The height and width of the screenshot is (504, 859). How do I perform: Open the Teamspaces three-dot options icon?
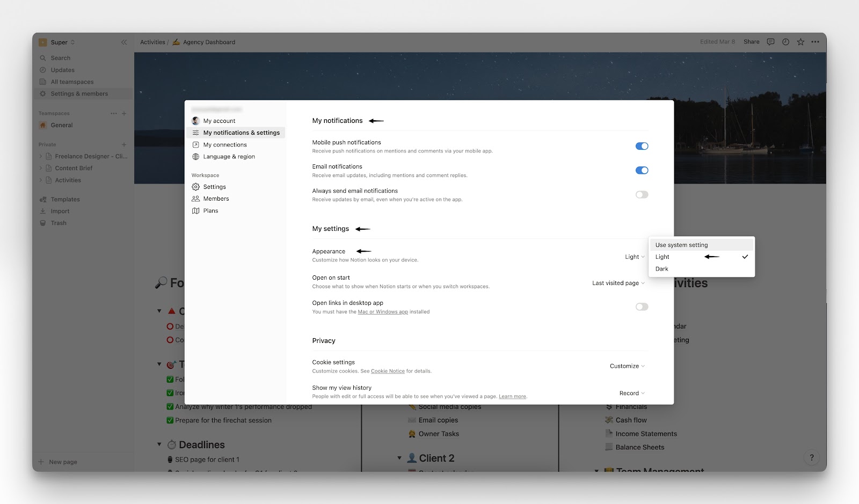point(114,113)
